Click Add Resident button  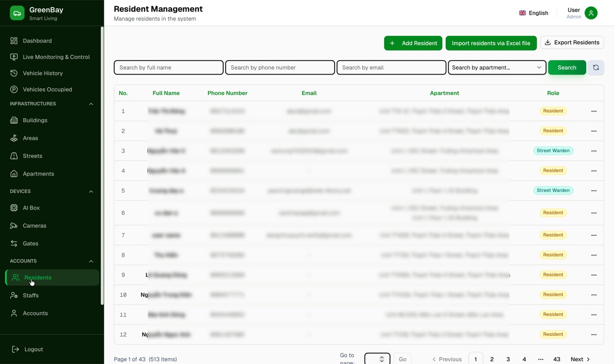click(413, 43)
